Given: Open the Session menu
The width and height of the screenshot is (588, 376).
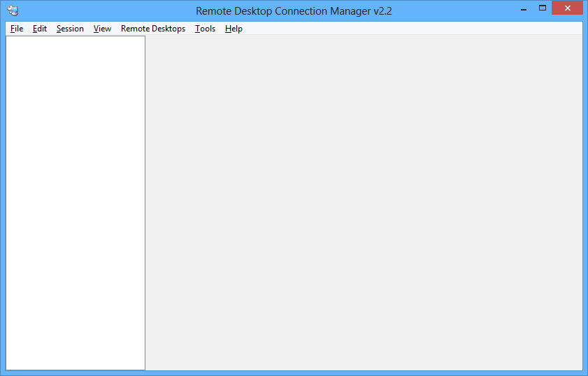Looking at the screenshot, I should pos(70,29).
